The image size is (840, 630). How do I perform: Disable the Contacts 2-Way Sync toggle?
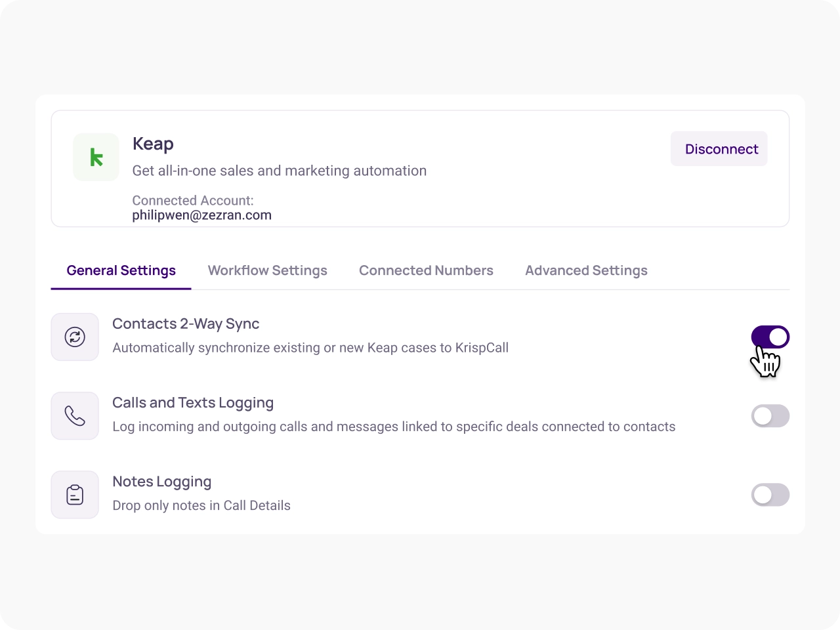(770, 337)
